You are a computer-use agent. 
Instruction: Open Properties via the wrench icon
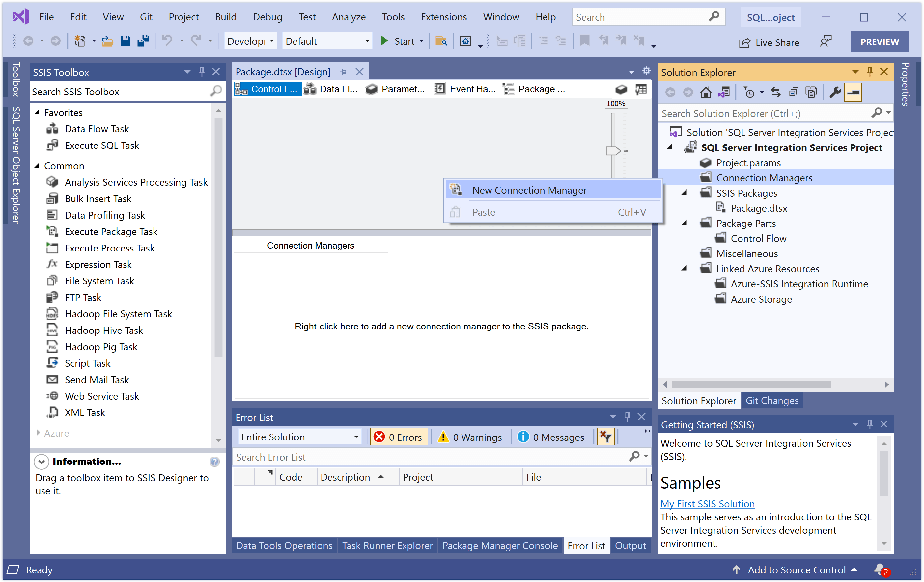pos(835,92)
